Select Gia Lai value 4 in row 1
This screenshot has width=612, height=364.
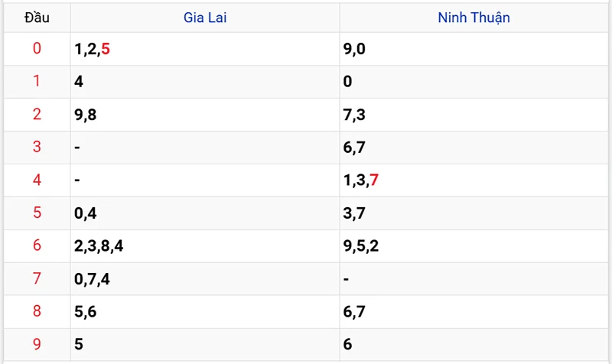pos(79,83)
